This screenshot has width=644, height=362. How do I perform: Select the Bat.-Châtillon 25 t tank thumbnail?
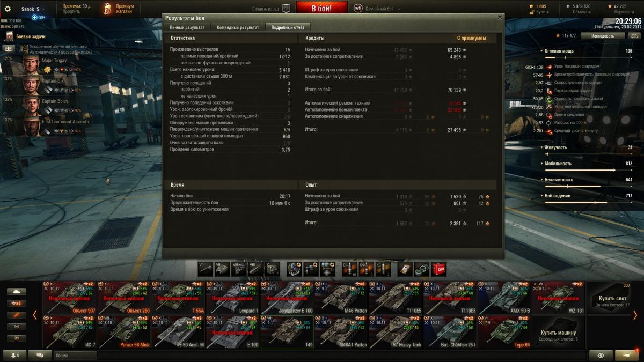click(x=450, y=332)
